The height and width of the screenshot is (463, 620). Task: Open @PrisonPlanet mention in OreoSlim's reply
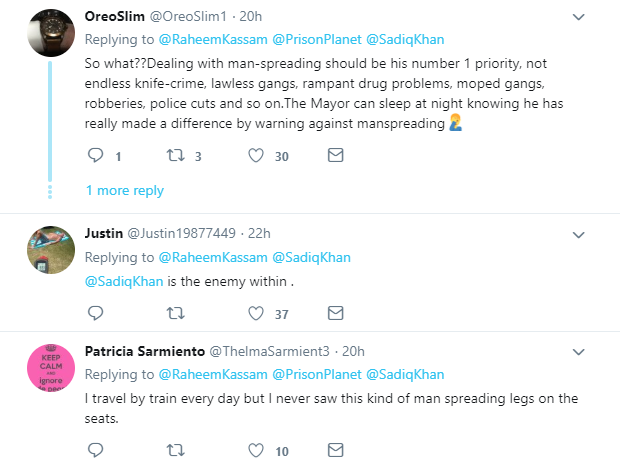[x=317, y=40]
